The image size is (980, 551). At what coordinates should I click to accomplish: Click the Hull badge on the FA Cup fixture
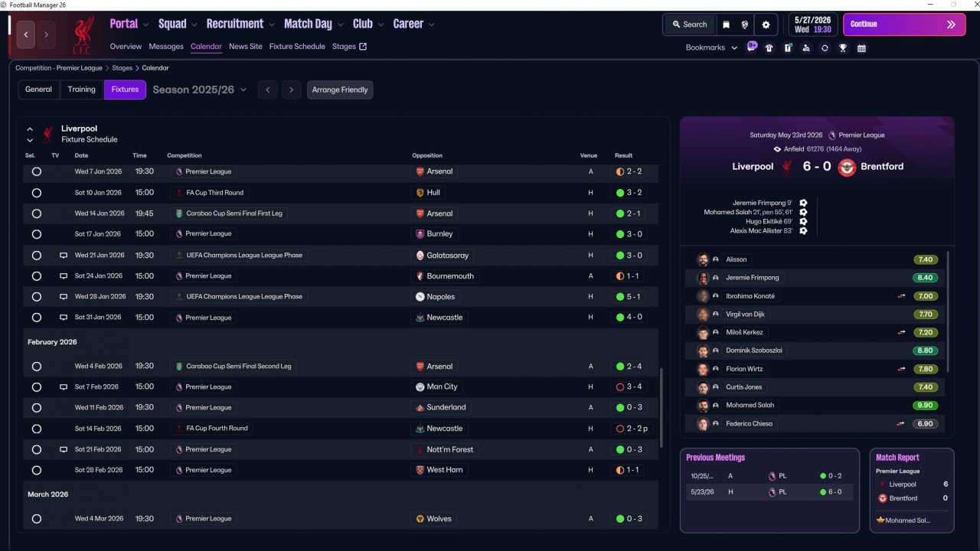point(420,193)
